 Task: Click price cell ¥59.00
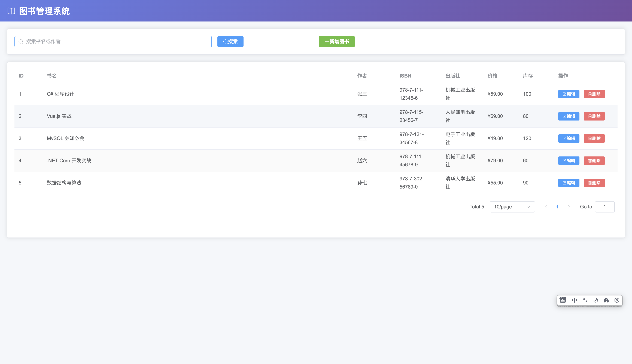click(x=495, y=94)
